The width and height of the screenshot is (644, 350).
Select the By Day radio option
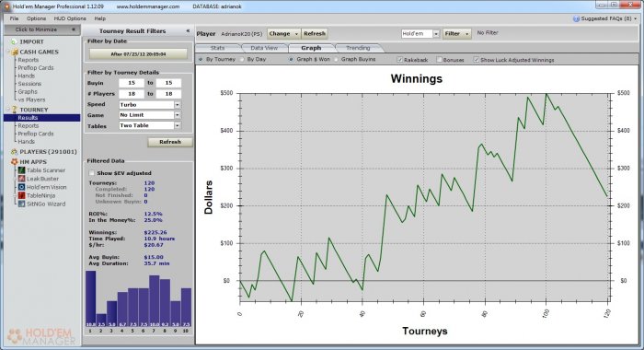tap(242, 59)
